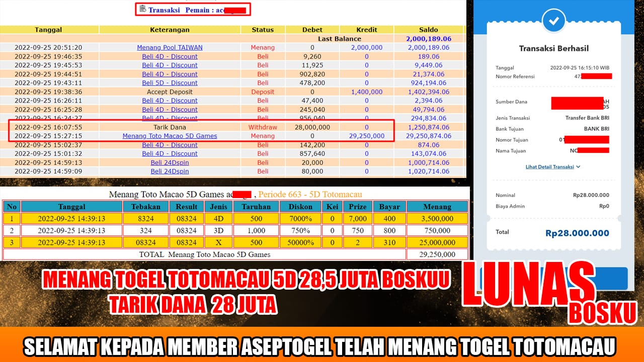644x362 pixels.
Task: Expand Lihat Detail Transaksi on the receipt
Action: (x=549, y=166)
